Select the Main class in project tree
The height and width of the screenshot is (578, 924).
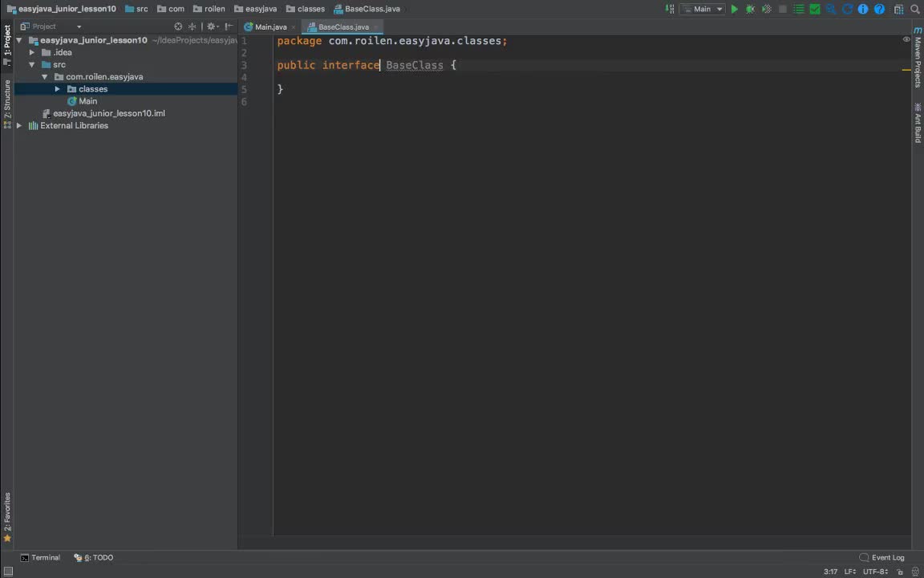click(87, 101)
